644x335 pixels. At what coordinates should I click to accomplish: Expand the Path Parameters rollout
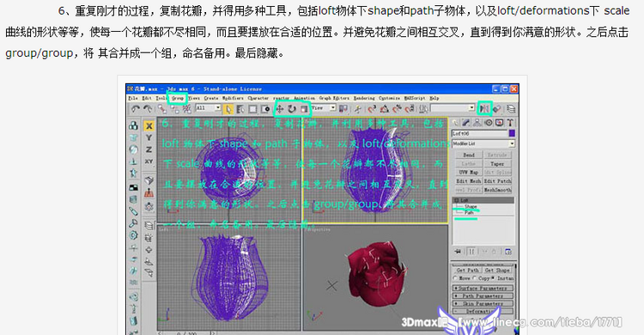pos(483,295)
